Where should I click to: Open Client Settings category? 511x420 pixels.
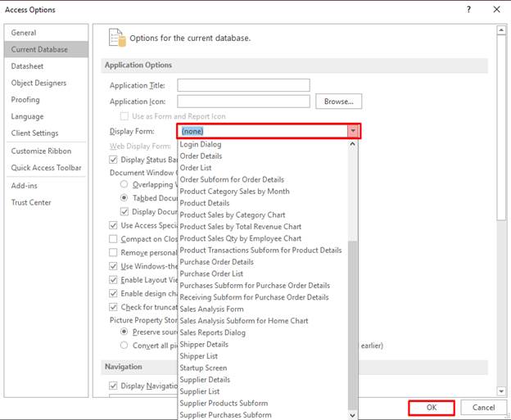[x=46, y=133]
